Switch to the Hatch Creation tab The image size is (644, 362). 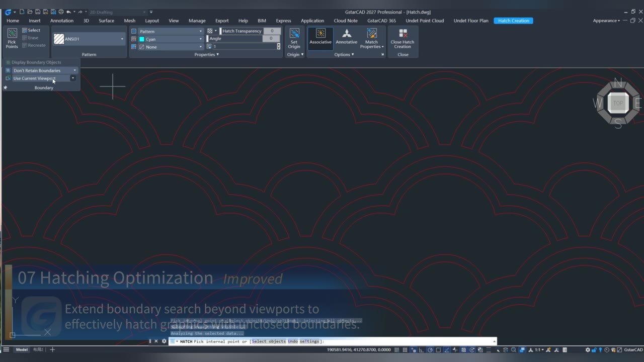[513, 21]
